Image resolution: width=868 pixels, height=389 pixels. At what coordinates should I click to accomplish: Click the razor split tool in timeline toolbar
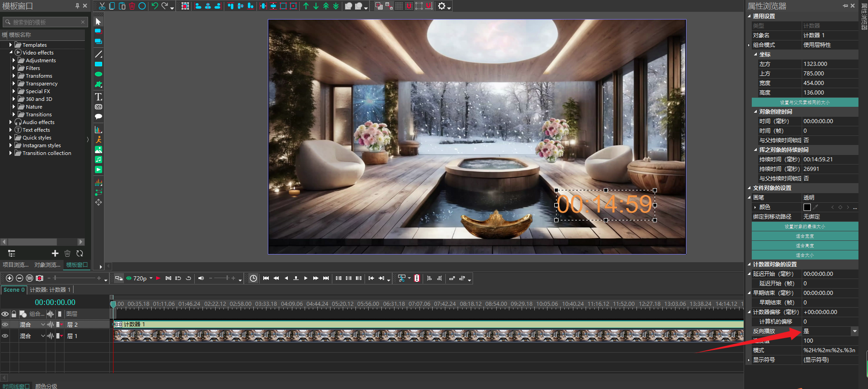[417, 278]
